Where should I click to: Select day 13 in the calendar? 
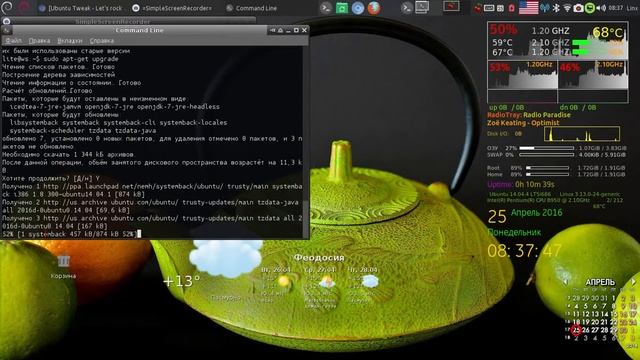point(595,314)
